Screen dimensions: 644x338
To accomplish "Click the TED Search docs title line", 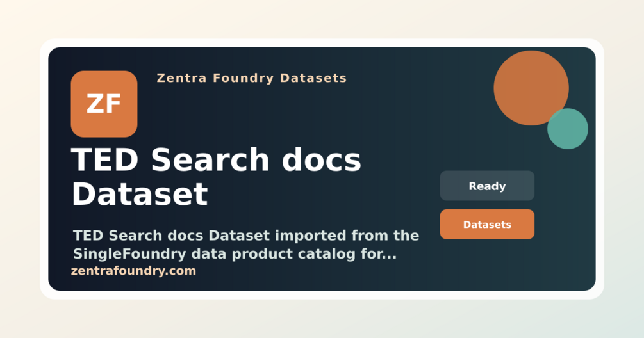I will pyautogui.click(x=216, y=160).
